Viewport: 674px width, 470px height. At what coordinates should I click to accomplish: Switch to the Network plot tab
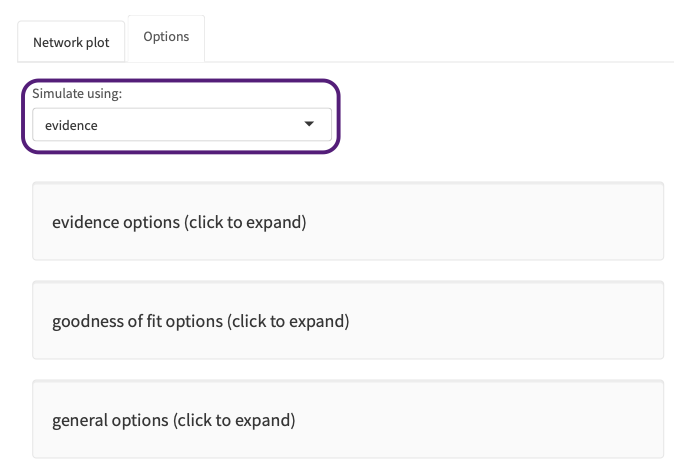click(x=72, y=43)
